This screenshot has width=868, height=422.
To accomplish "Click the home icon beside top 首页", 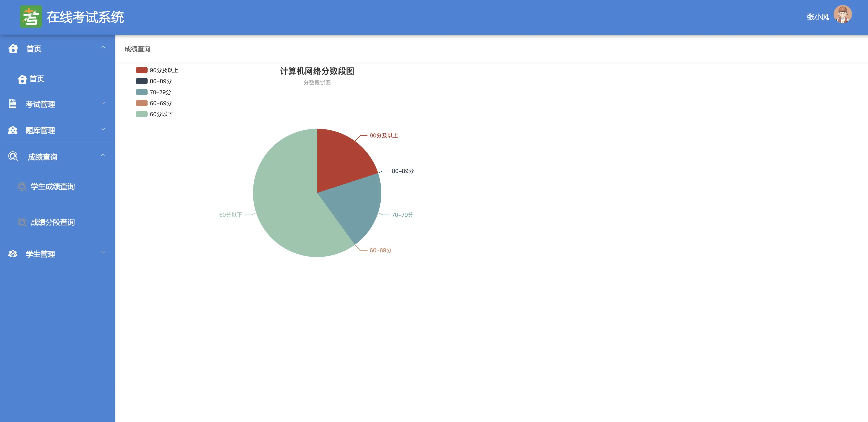I will coord(13,49).
